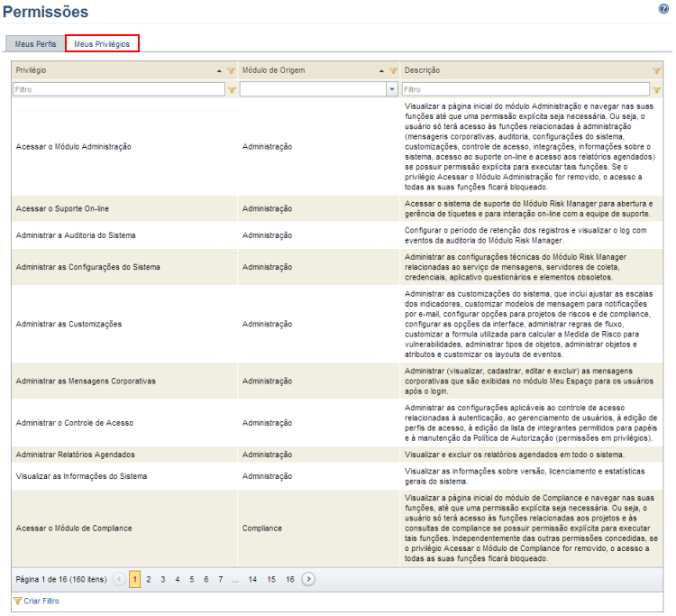Select 'Administrar as Customizações' row
Screen dimensions: 676x616
tap(338, 324)
